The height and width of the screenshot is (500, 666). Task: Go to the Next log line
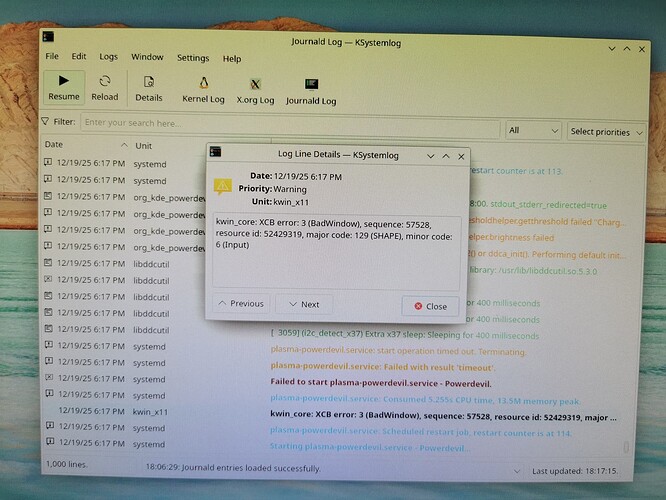(x=303, y=305)
